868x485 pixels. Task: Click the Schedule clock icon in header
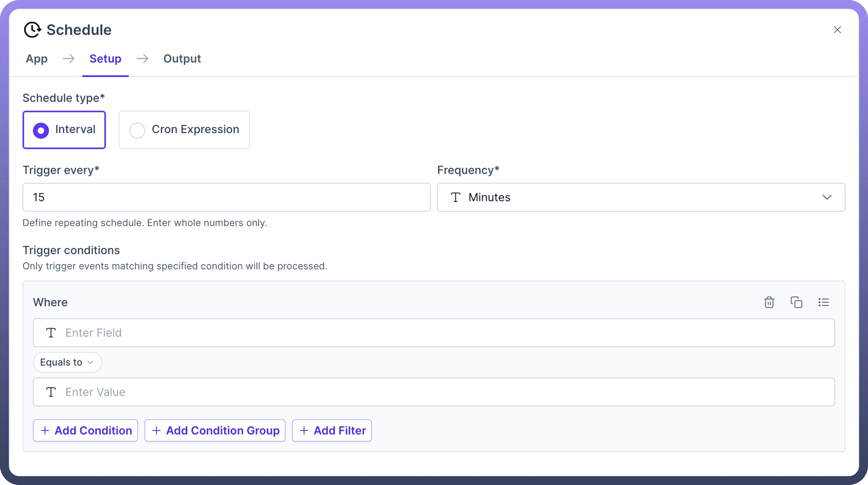coord(32,30)
